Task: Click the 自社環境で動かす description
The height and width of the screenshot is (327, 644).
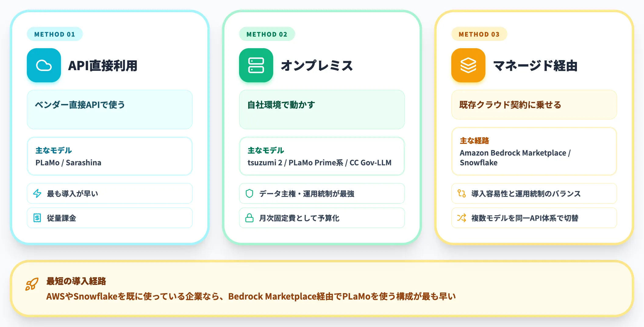Action: point(281,105)
